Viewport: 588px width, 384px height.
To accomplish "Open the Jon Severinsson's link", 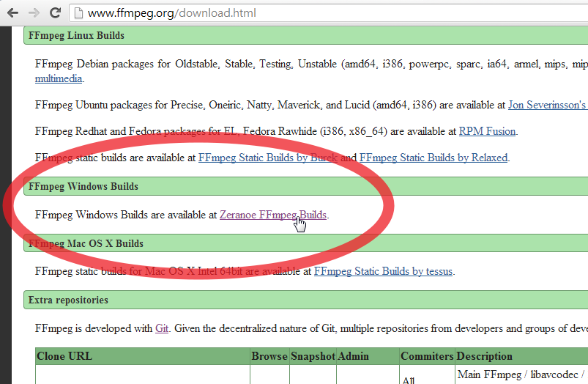I will point(548,105).
